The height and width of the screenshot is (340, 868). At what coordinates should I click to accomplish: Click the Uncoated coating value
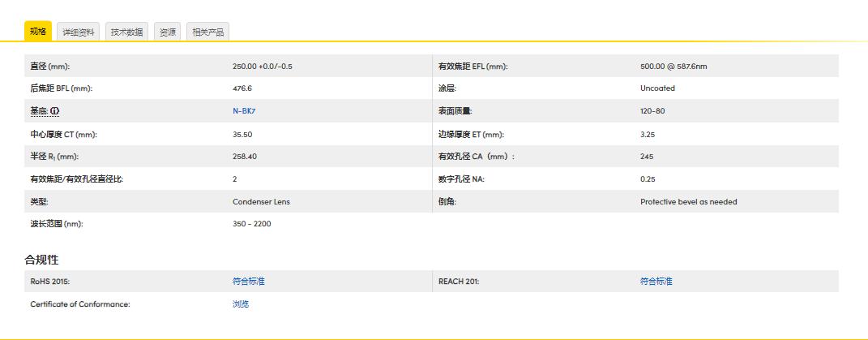coord(657,88)
